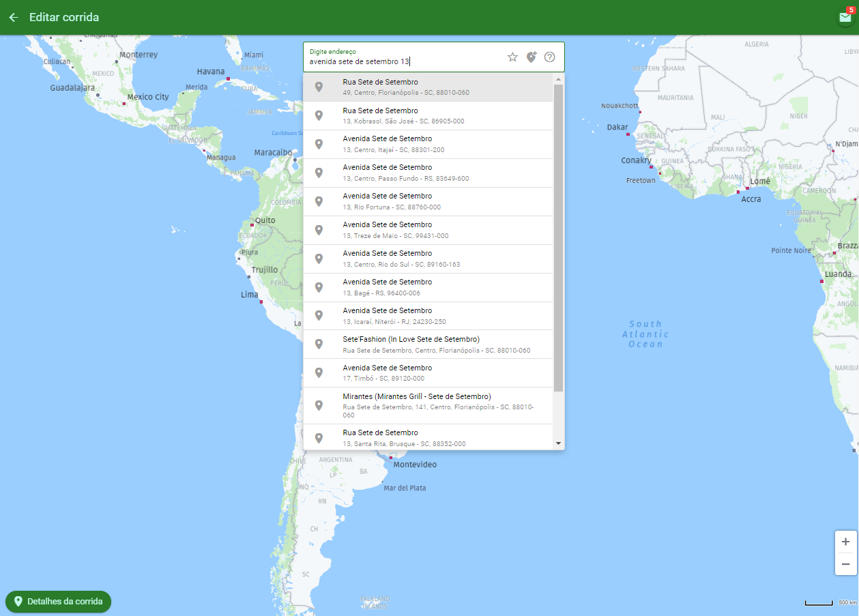Click the pin icon beside the Bagé result

319,288
